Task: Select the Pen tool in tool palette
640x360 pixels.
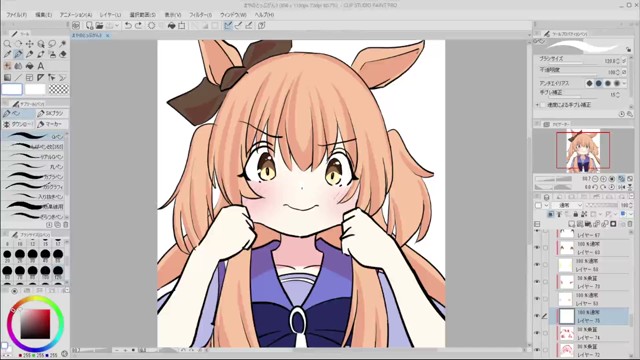Action: (18, 55)
